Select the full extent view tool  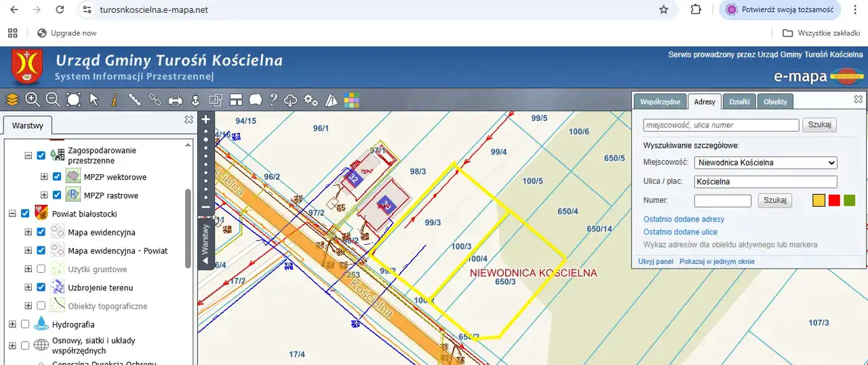click(x=73, y=100)
